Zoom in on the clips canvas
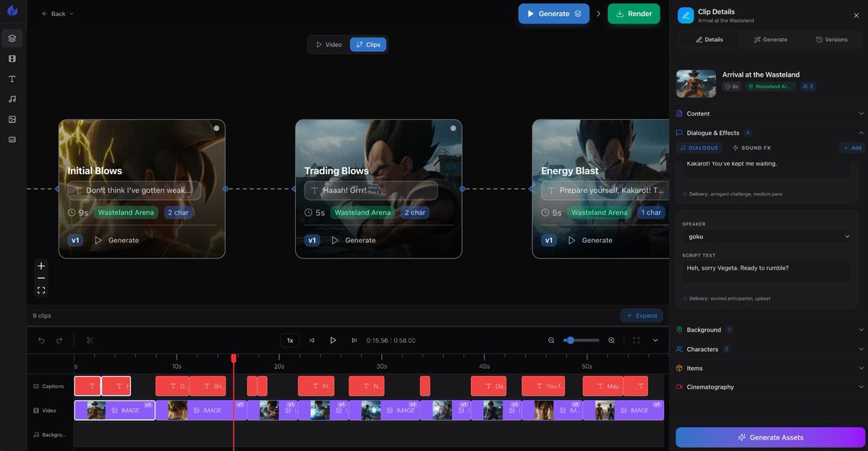Viewport: 868px width, 451px height. (41, 266)
